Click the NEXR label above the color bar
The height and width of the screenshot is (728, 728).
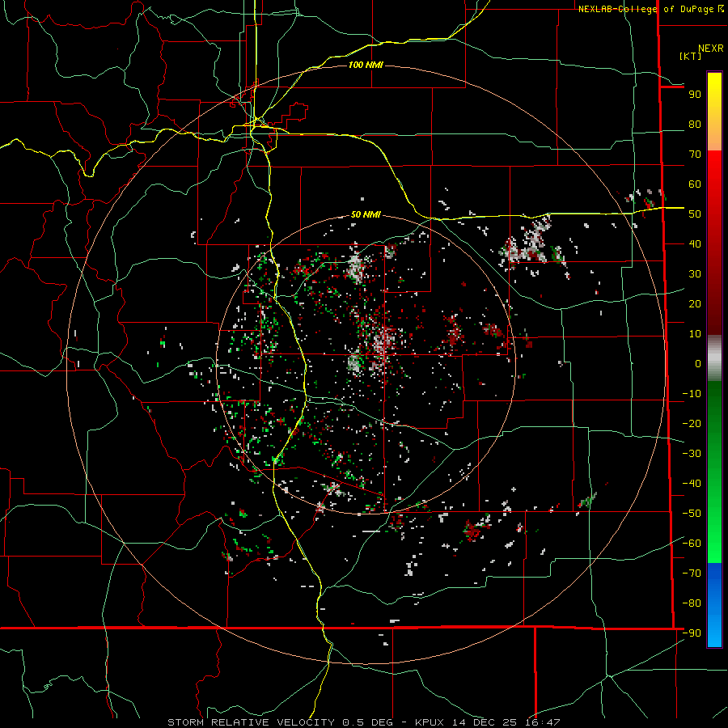[x=711, y=49]
